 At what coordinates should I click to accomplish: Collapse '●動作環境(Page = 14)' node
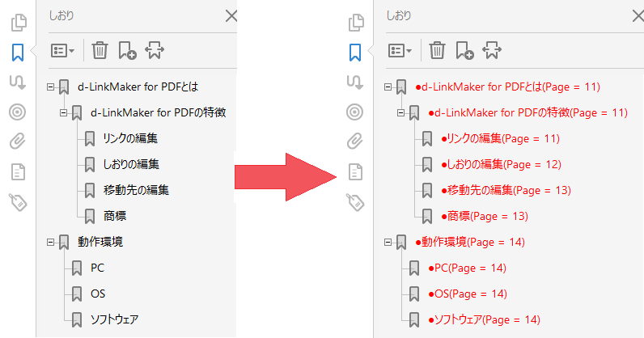pyautogui.click(x=388, y=242)
